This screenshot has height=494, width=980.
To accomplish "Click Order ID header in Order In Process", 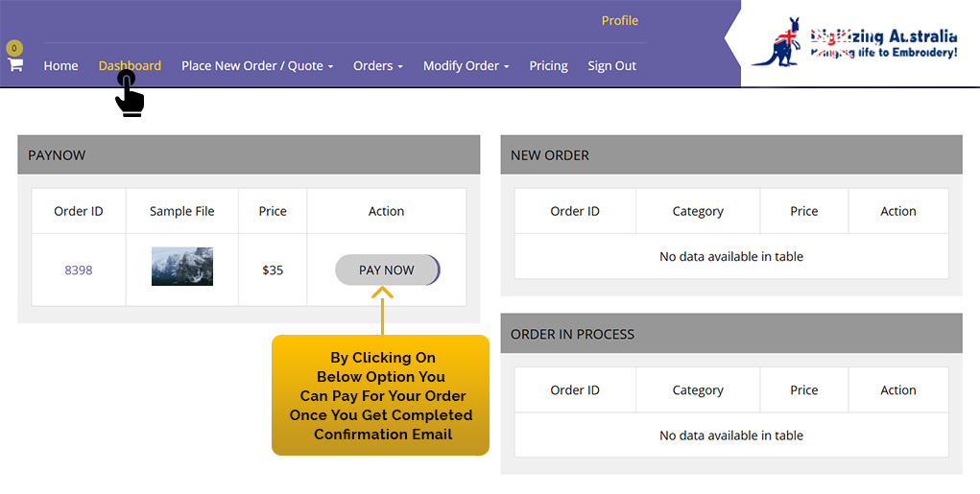I will (x=575, y=390).
